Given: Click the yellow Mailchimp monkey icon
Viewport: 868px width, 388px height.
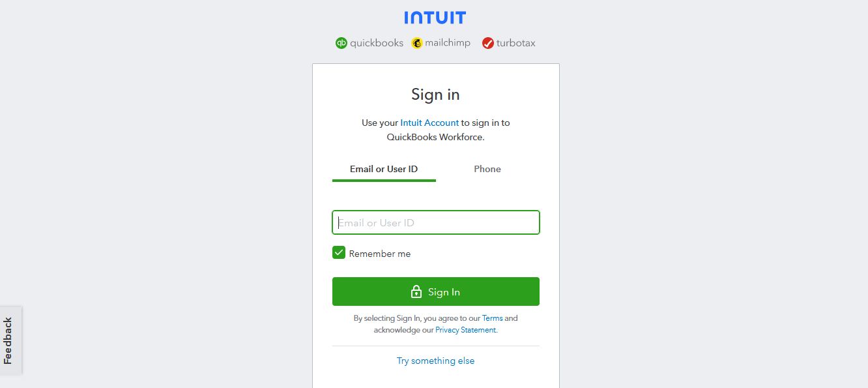Looking at the screenshot, I should (x=417, y=43).
